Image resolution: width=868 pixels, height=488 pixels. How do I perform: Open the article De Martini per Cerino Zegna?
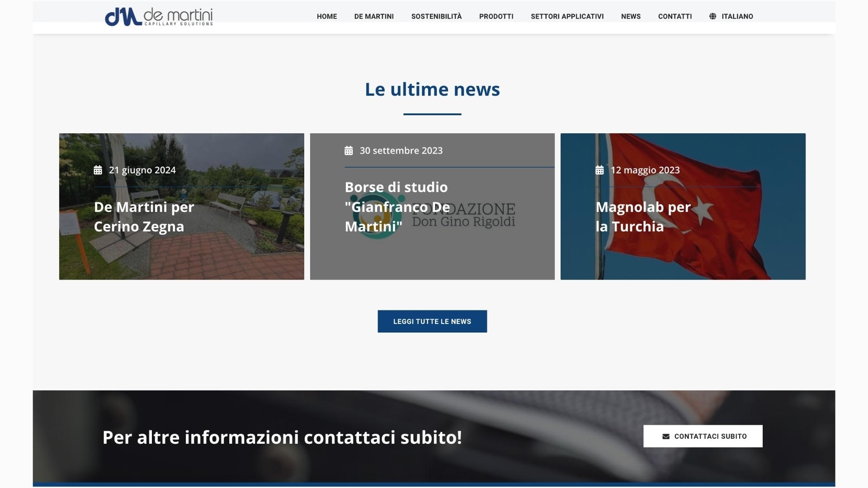pyautogui.click(x=144, y=217)
